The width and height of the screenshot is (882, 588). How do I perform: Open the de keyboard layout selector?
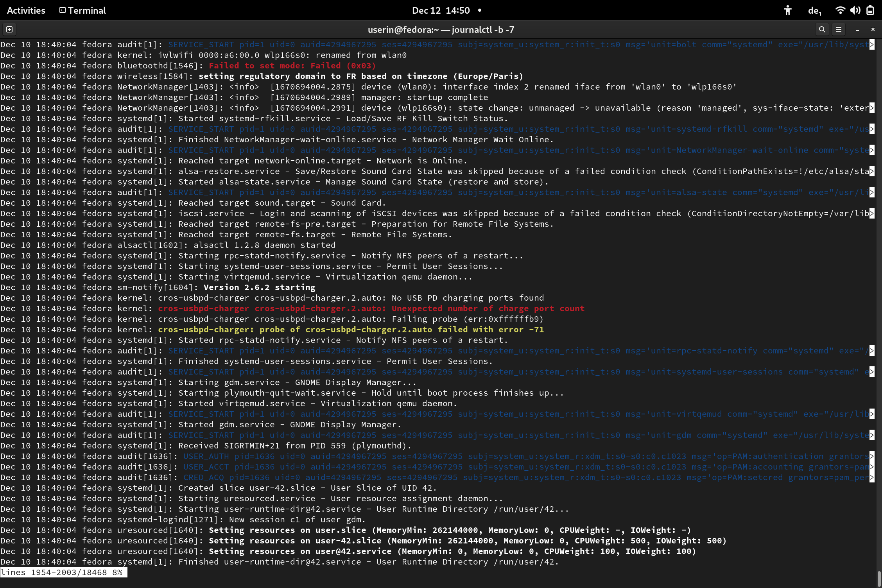pos(814,11)
